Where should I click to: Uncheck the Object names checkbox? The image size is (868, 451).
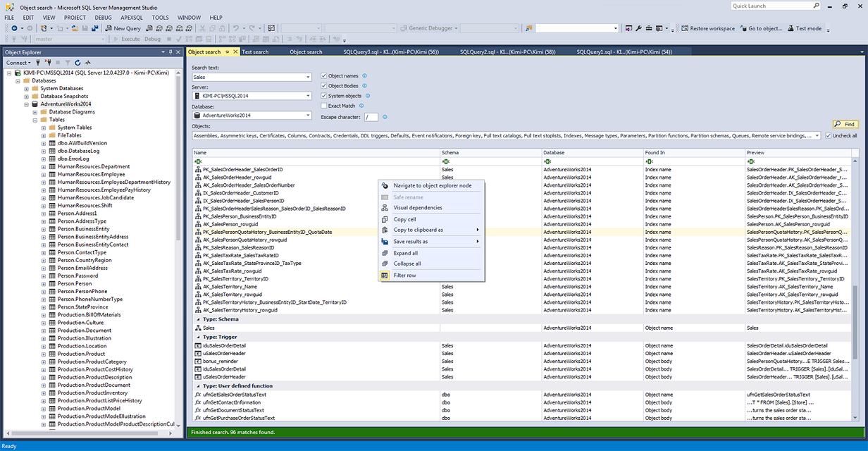324,75
